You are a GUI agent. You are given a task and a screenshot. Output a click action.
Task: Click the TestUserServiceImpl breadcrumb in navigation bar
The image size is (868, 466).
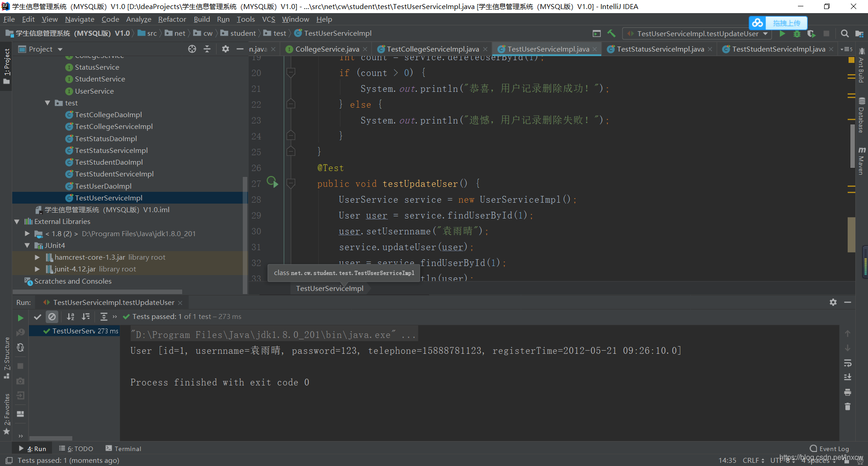333,33
